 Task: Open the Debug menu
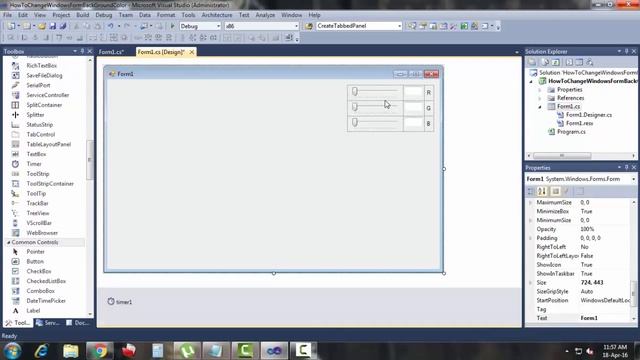104,15
